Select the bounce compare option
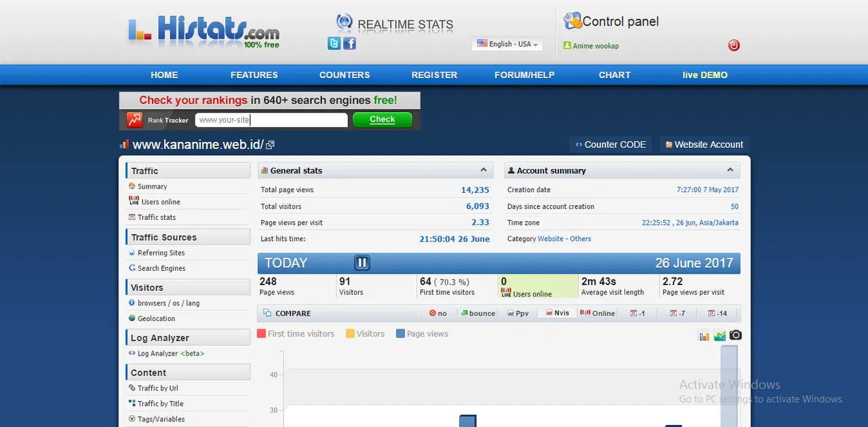 coord(478,314)
